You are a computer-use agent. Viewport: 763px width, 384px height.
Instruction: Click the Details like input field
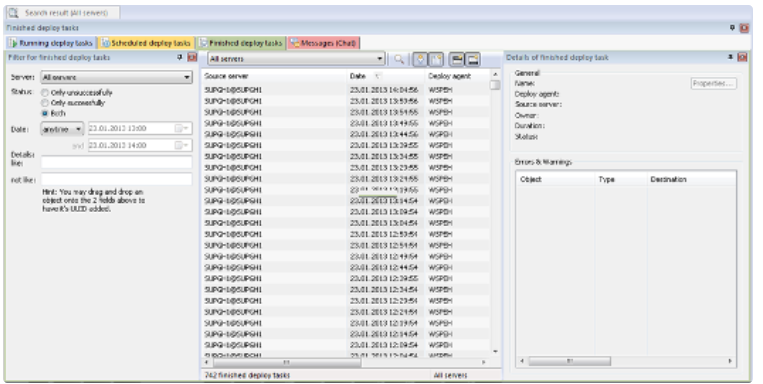116,162
